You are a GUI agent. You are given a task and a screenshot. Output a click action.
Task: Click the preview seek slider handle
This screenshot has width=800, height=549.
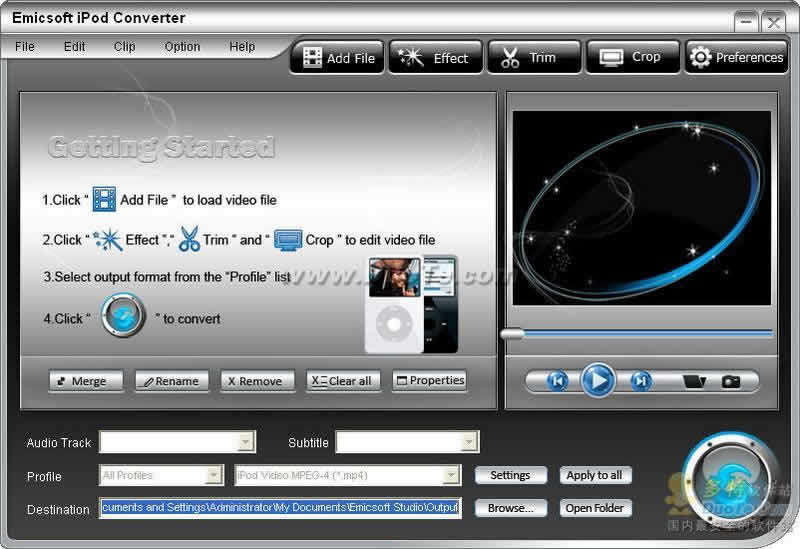pyautogui.click(x=512, y=334)
